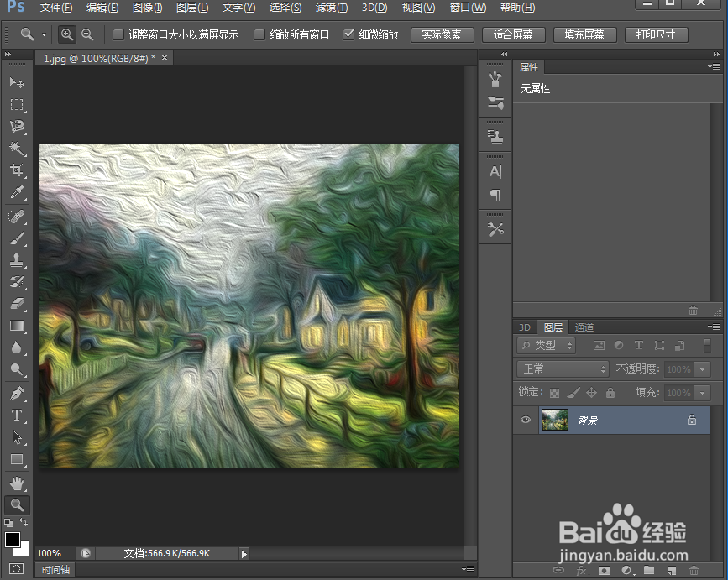728x580 pixels.
Task: Select the Dodge tool
Action: point(17,369)
